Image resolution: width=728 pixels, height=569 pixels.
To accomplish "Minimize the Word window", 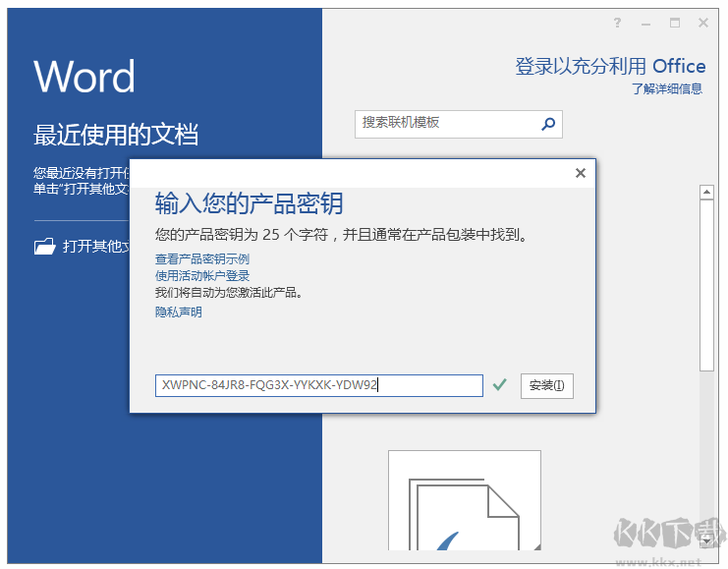I will coord(645,24).
